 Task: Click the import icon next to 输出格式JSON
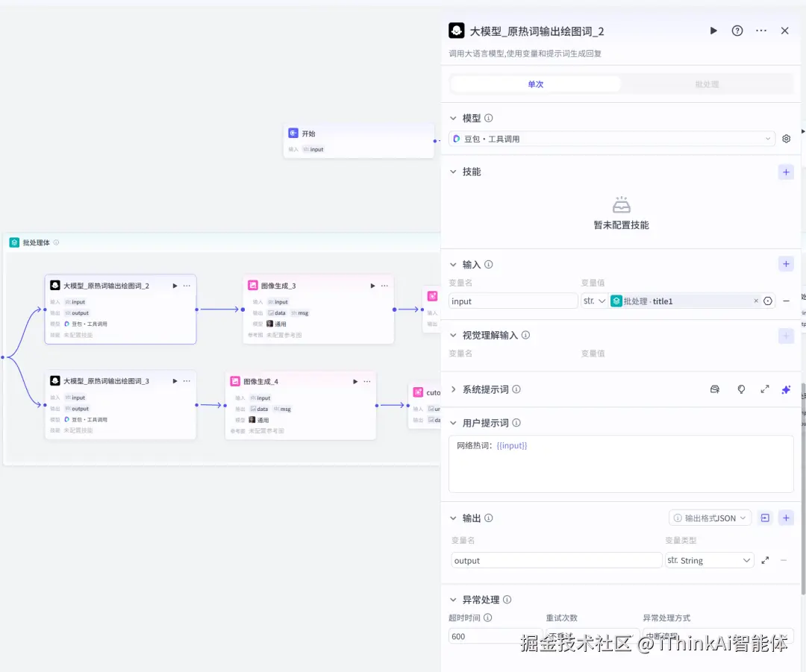[763, 518]
